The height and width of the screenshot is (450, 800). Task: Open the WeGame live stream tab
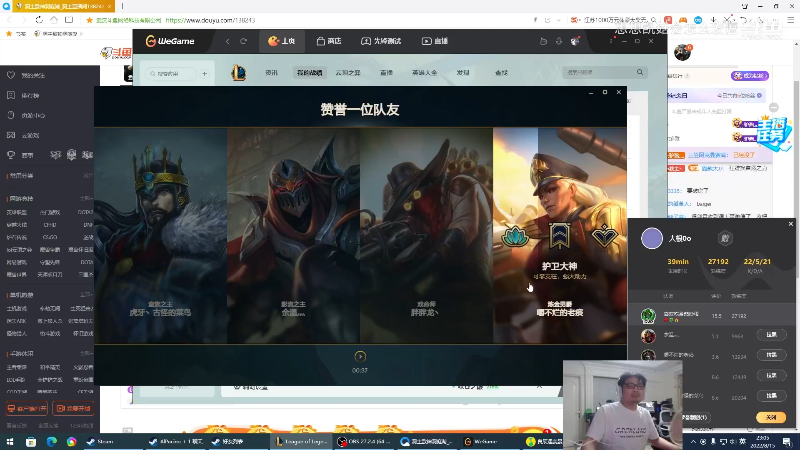click(x=435, y=41)
